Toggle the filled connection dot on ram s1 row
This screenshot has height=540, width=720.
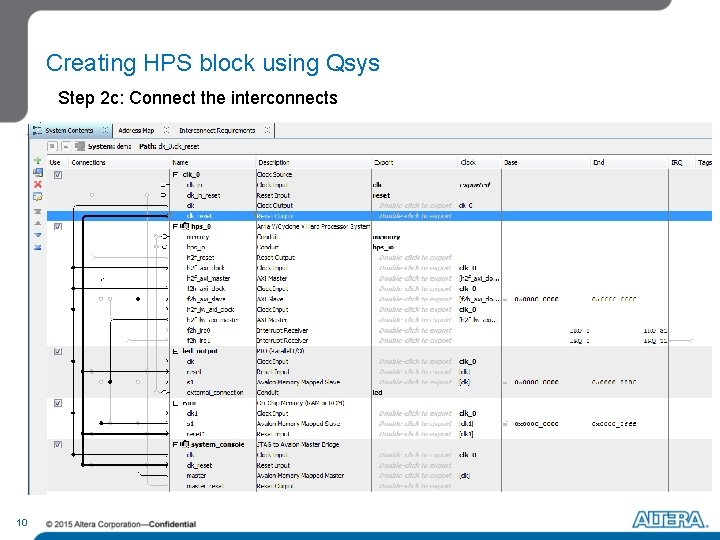pos(101,423)
